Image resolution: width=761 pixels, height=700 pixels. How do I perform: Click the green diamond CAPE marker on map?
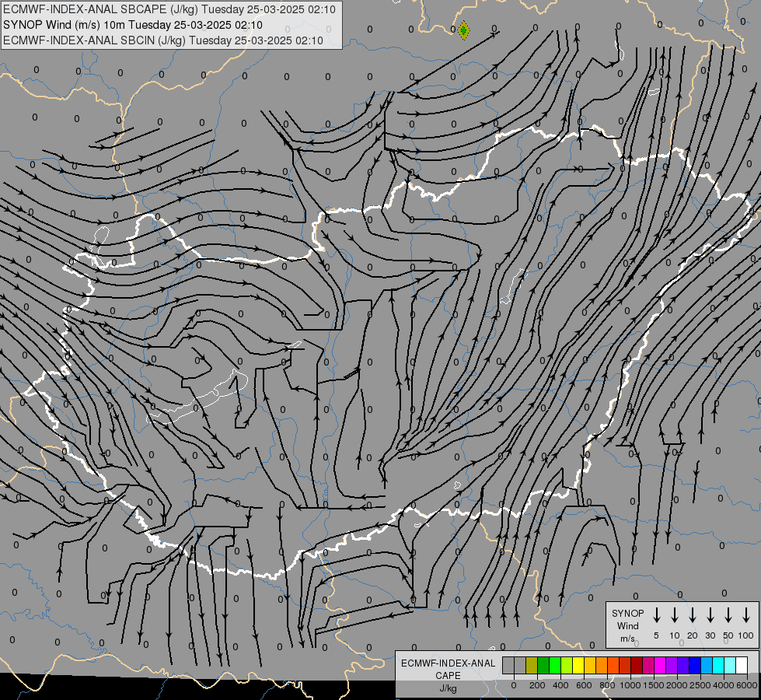463,30
